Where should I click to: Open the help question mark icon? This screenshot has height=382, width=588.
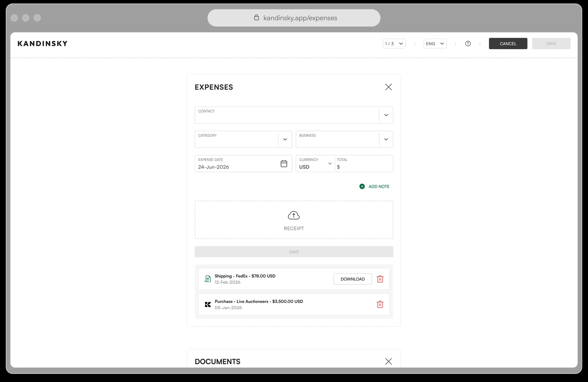[x=468, y=44]
